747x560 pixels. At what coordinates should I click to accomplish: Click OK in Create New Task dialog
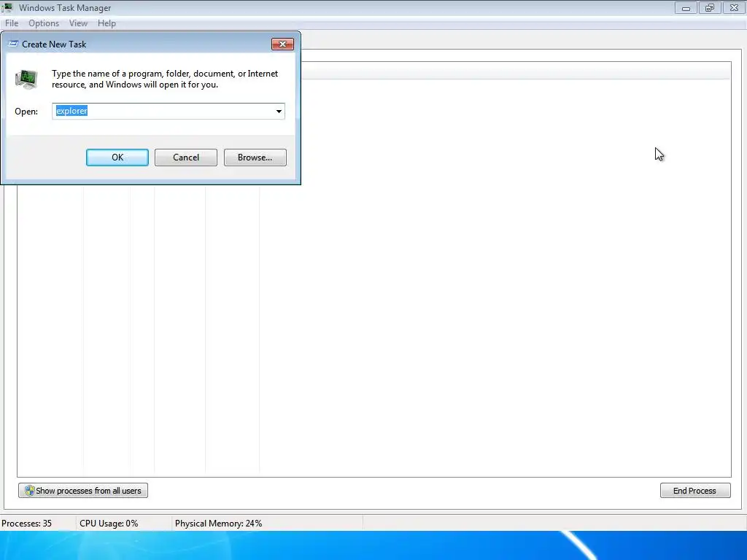pos(117,157)
